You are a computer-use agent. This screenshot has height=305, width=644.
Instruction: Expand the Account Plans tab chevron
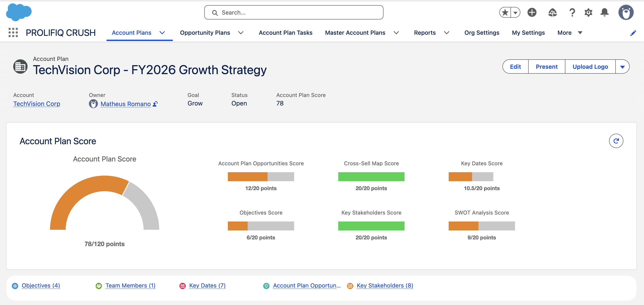162,33
